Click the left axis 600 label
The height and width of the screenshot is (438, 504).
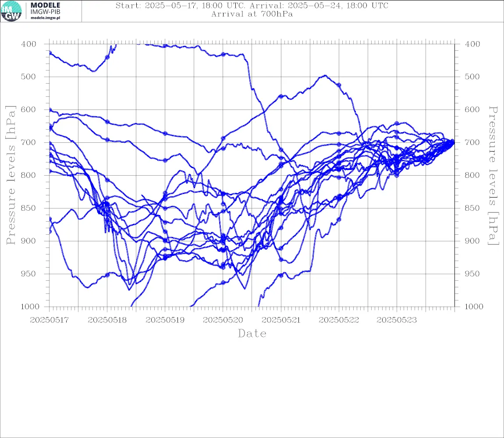pos(28,109)
